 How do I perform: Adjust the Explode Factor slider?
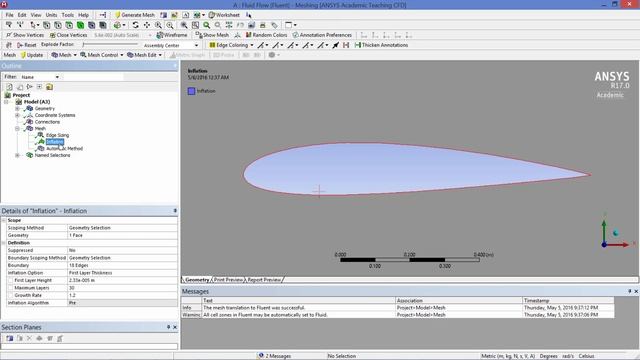(x=110, y=44)
